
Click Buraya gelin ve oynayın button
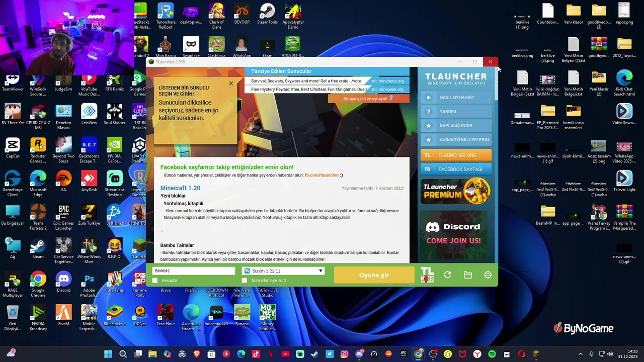(x=368, y=99)
